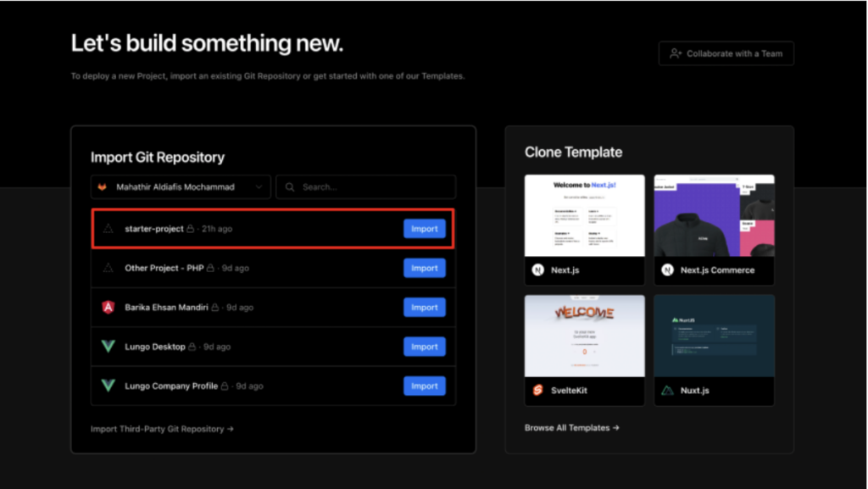The image size is (868, 489).
Task: Open the Browse All Templates link
Action: 571,428
